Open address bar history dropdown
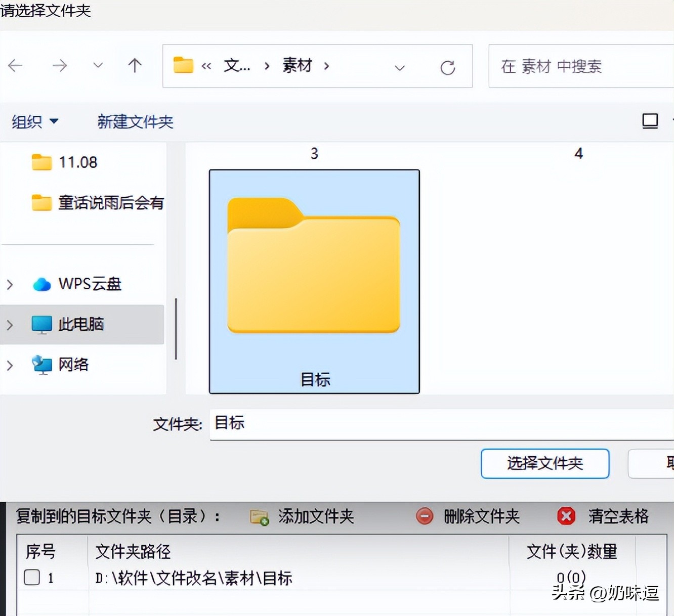This screenshot has height=616, width=674. coord(400,67)
